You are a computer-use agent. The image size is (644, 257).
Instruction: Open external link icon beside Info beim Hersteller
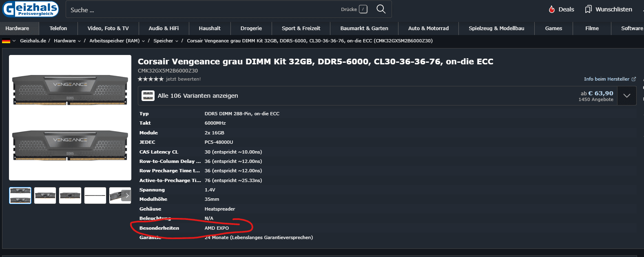[x=634, y=79]
